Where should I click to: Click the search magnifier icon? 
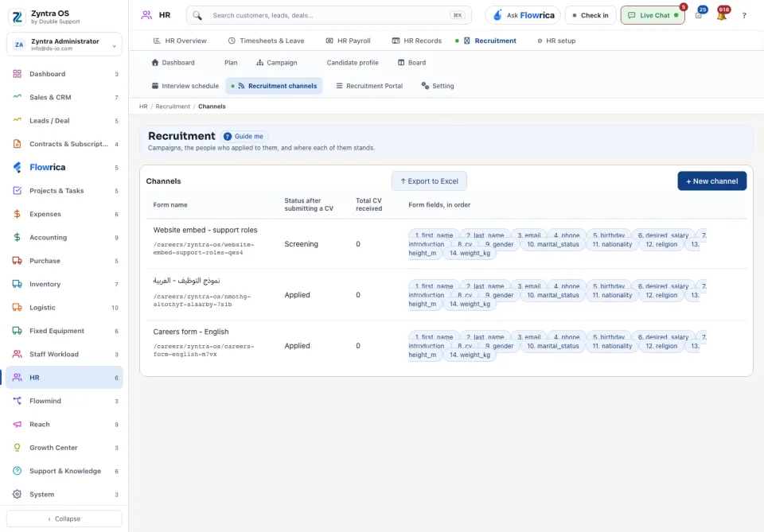197,16
